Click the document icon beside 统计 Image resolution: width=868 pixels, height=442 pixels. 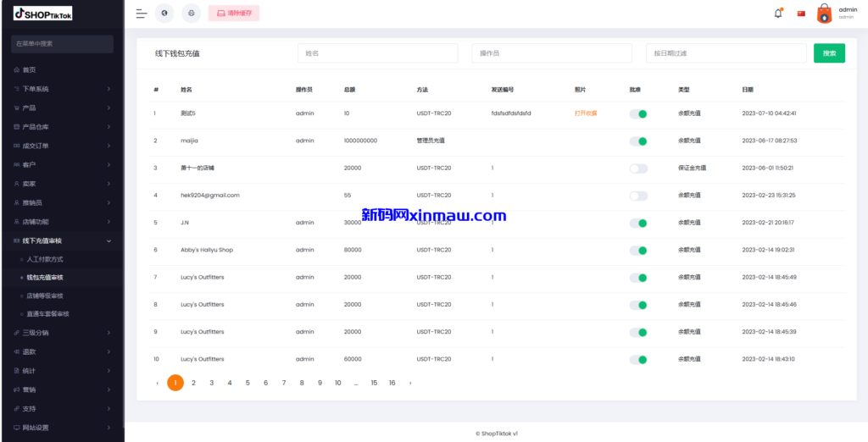17,371
